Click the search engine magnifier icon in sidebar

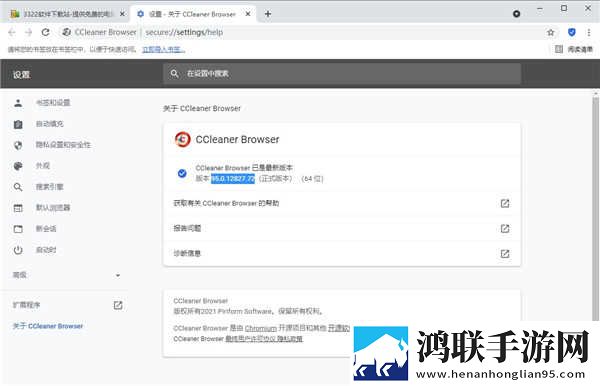[x=18, y=187]
